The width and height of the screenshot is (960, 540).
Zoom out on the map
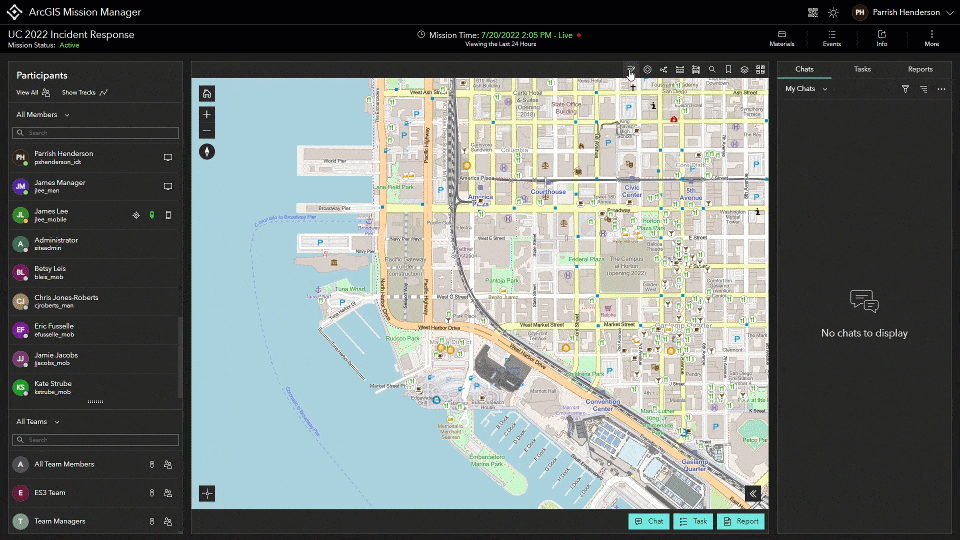207,130
